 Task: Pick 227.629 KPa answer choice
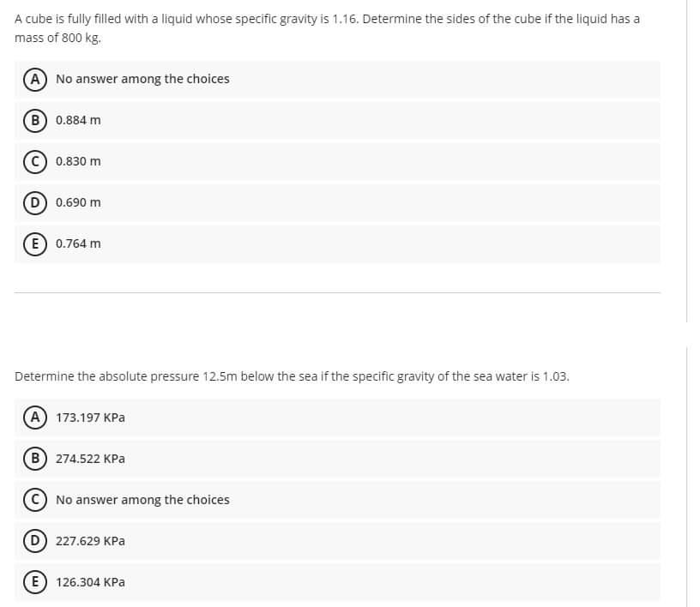tap(337, 541)
